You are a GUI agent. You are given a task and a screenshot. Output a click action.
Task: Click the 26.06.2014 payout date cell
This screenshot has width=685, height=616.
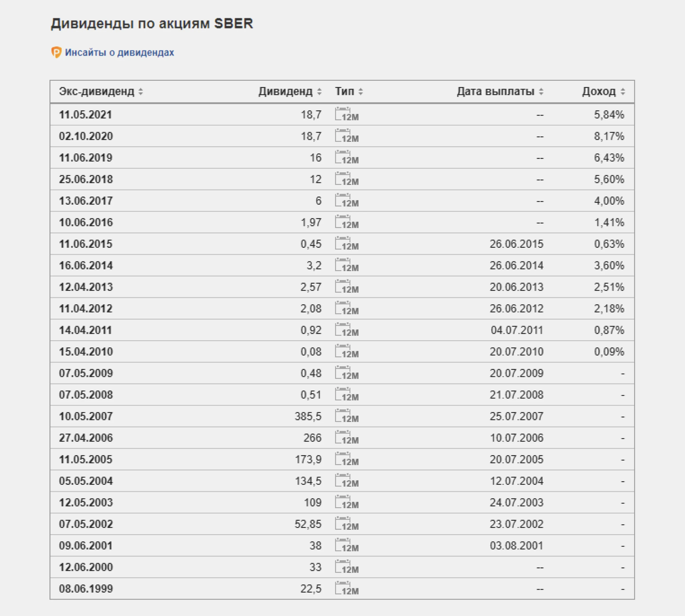tap(516, 265)
